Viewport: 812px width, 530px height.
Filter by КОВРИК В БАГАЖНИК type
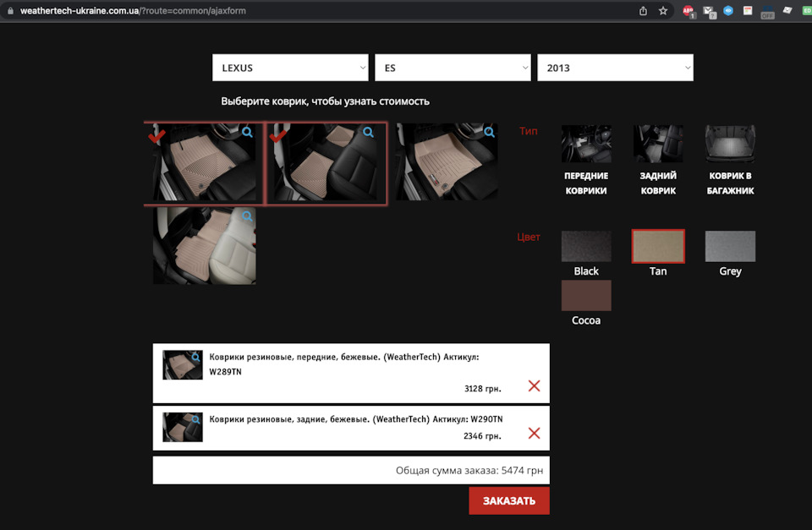pyautogui.click(x=730, y=161)
